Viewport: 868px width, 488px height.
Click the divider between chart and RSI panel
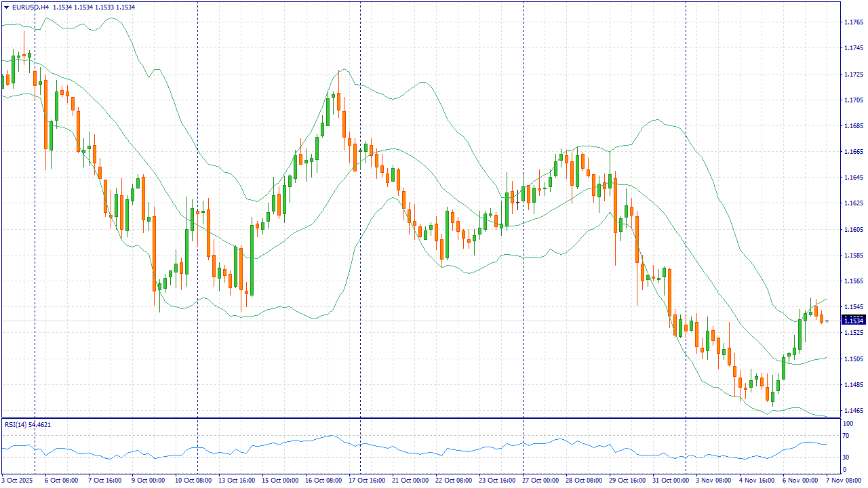point(420,418)
